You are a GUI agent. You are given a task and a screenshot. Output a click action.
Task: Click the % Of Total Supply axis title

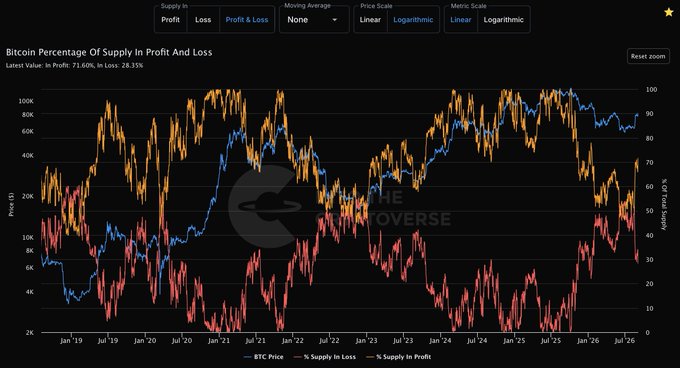[x=664, y=204]
